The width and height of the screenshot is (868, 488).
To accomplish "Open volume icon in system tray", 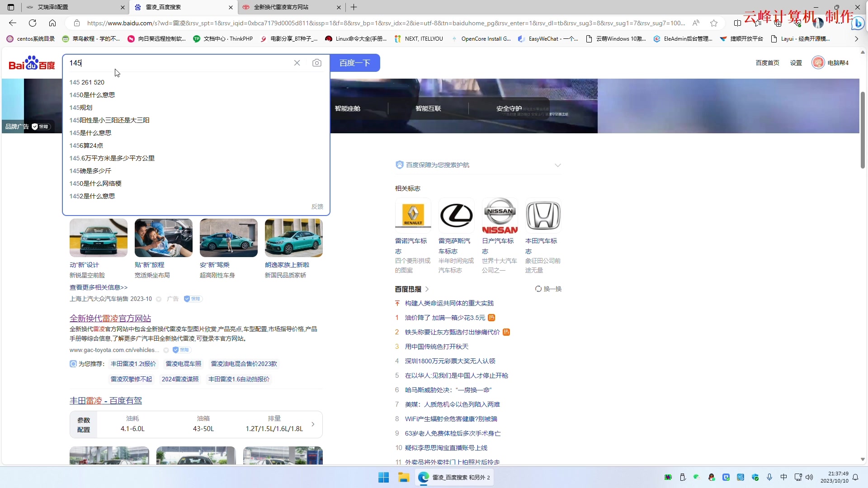I will pyautogui.click(x=809, y=477).
